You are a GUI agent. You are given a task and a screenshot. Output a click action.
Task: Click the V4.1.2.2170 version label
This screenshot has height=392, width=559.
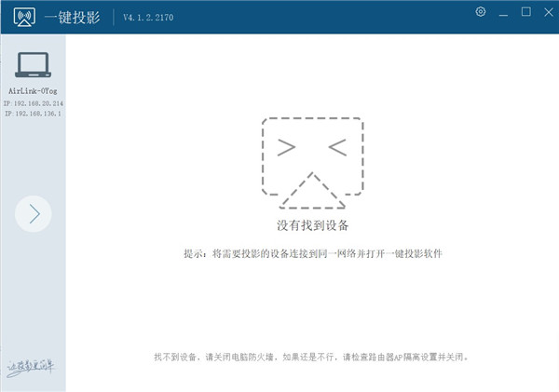[x=148, y=18]
